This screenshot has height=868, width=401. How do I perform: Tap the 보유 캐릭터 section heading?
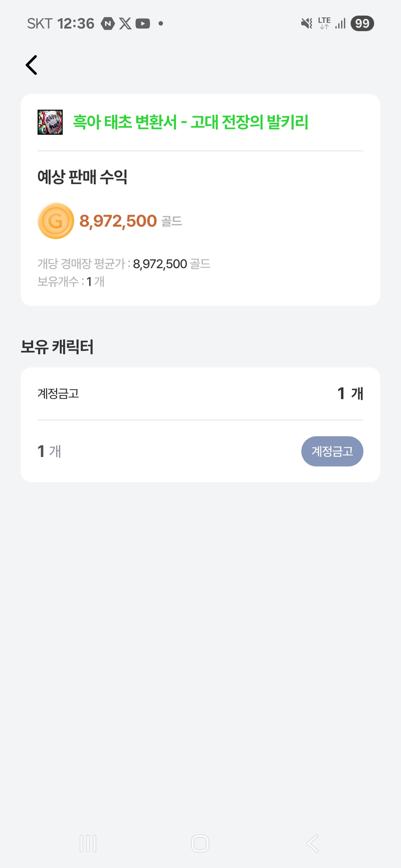click(x=57, y=347)
